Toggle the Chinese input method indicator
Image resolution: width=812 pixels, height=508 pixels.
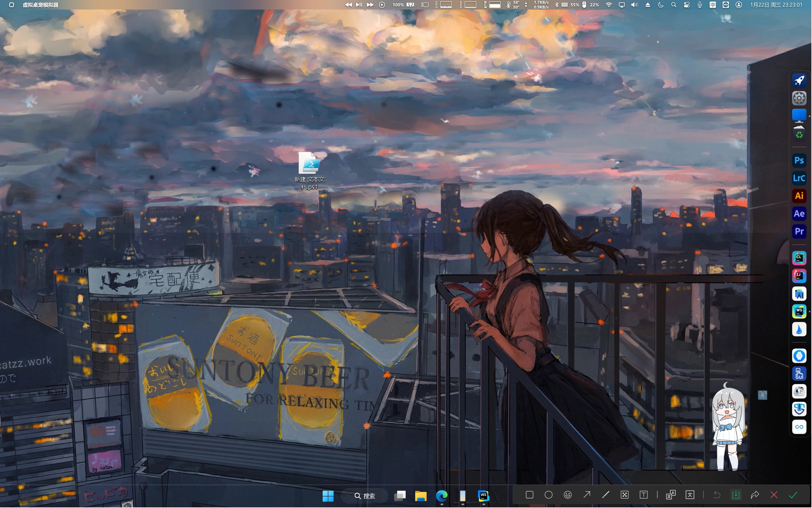pos(712,5)
